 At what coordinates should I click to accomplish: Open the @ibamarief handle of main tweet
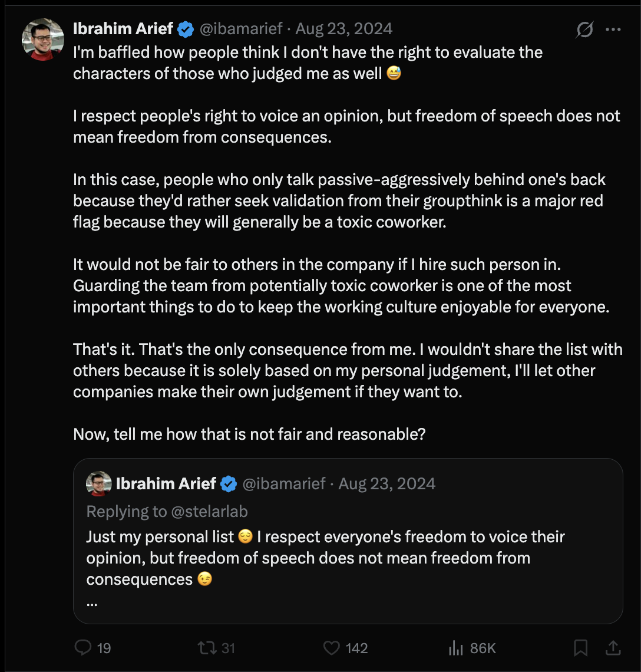click(241, 29)
